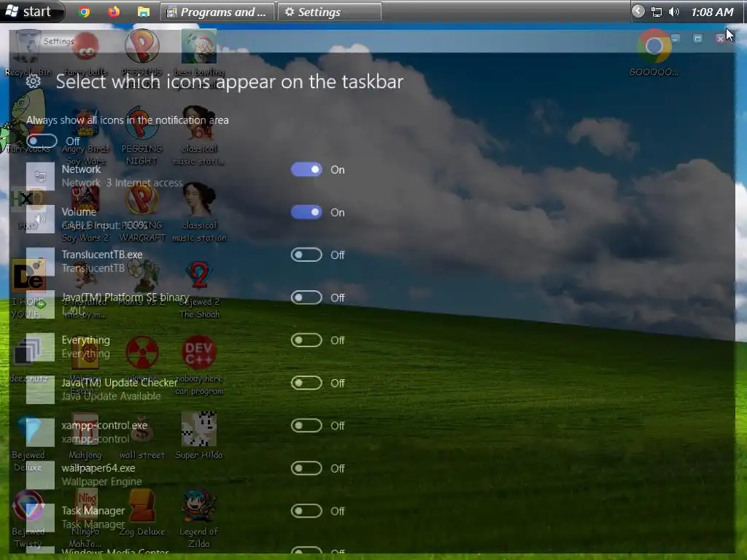
Task: Turn on the xampp-control.exe toggle
Action: (306, 425)
